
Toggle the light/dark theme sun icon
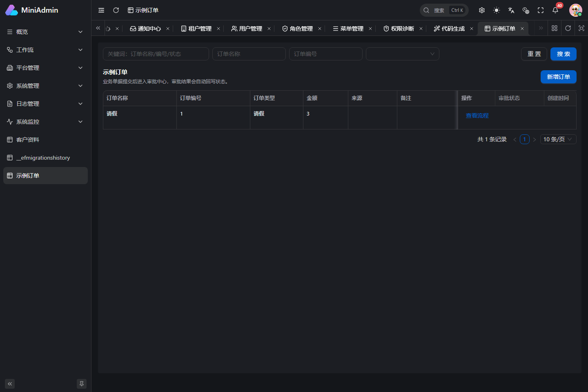coord(497,10)
